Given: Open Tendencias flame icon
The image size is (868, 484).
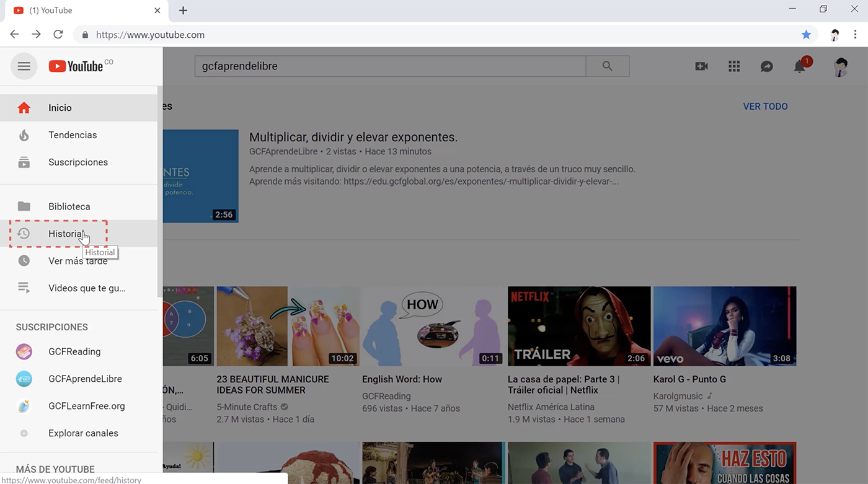Looking at the screenshot, I should [x=24, y=135].
